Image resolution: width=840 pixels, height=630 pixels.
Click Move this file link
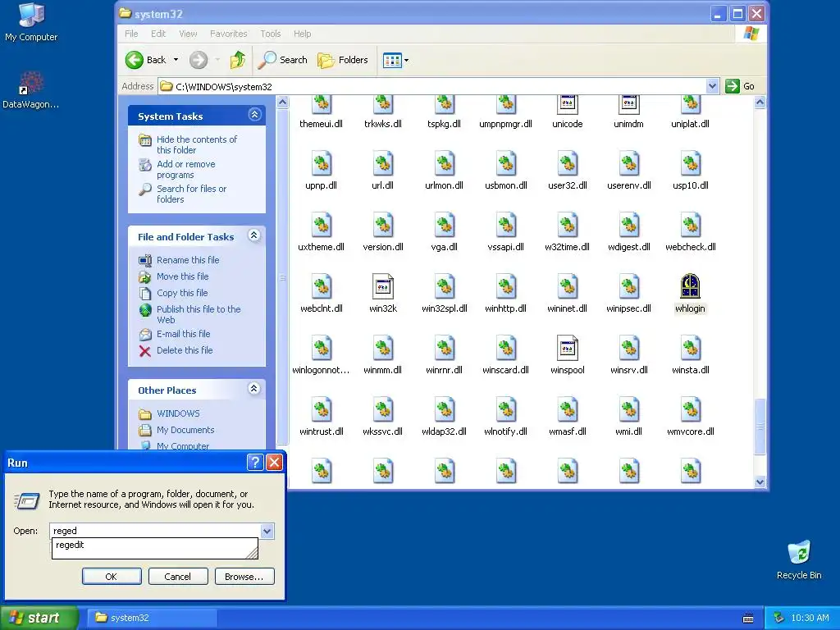[x=182, y=276]
